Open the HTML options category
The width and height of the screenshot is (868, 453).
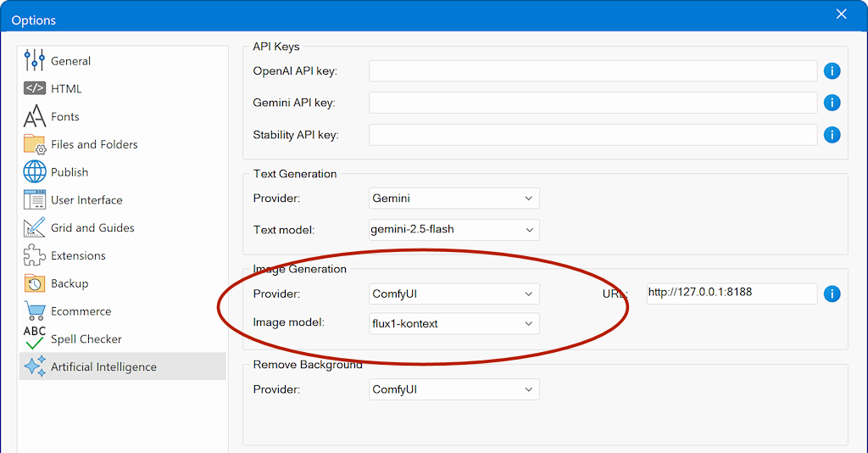coord(123,88)
